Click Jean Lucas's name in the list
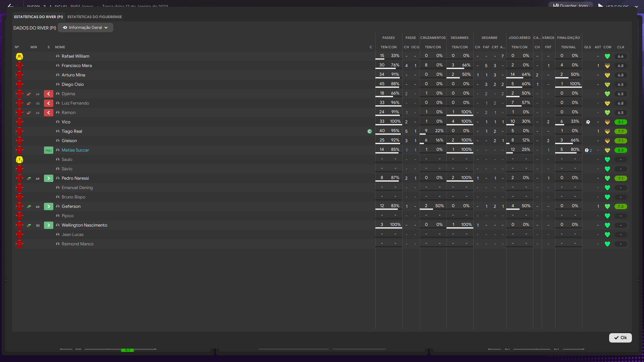Screen dimensions: 644x362 click(x=72, y=235)
